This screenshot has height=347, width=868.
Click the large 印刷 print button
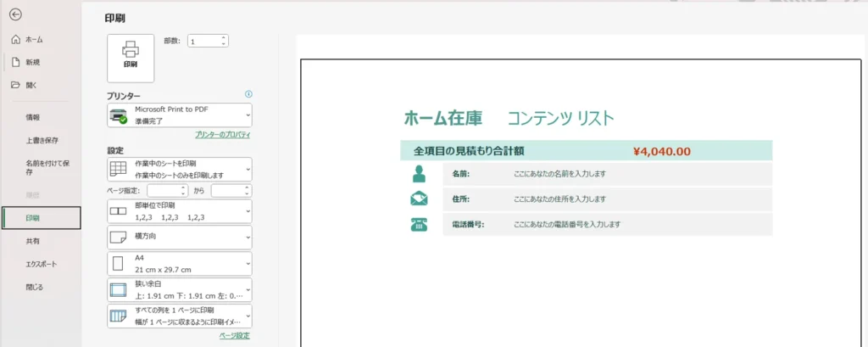pos(130,59)
